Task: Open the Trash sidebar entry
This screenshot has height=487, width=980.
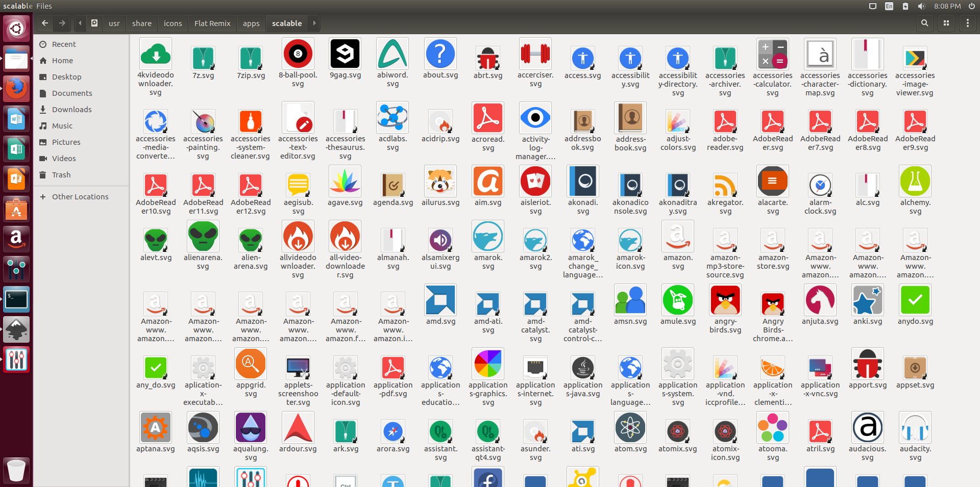Action: (x=61, y=174)
